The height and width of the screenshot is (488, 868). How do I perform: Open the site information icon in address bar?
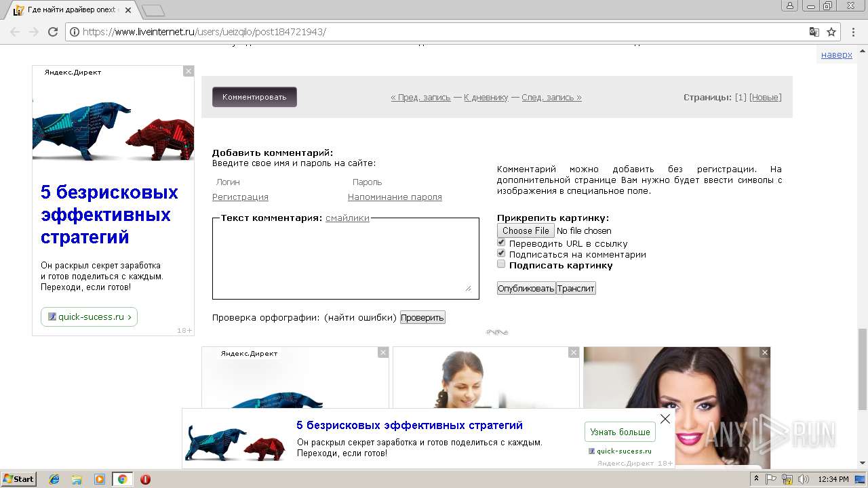tap(75, 32)
